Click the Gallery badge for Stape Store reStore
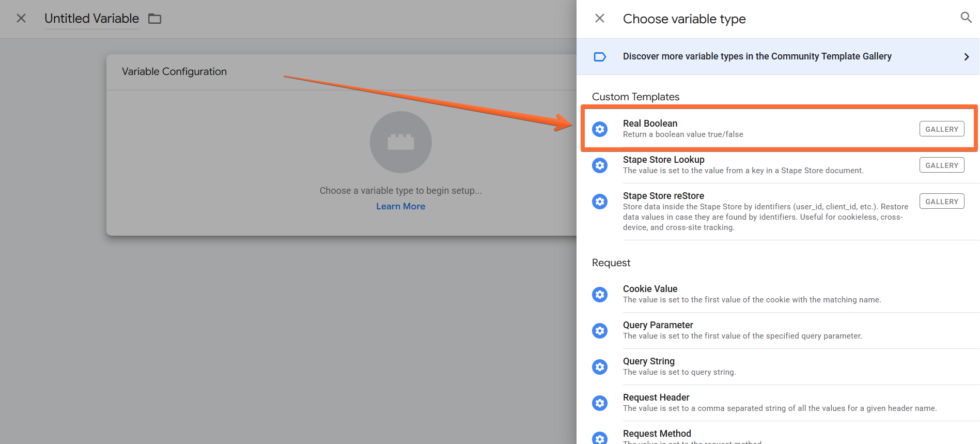The image size is (980, 444). [942, 202]
